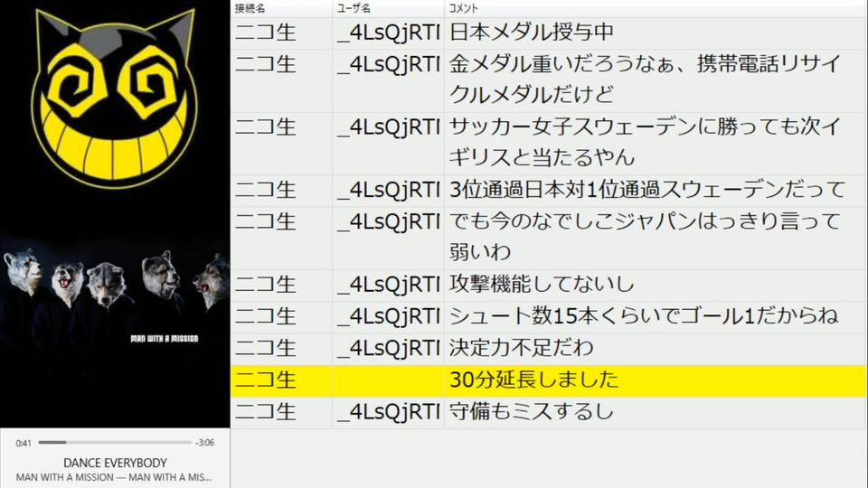Select comment 守備もミスするし
This screenshot has height=488, width=868.
pyautogui.click(x=532, y=412)
